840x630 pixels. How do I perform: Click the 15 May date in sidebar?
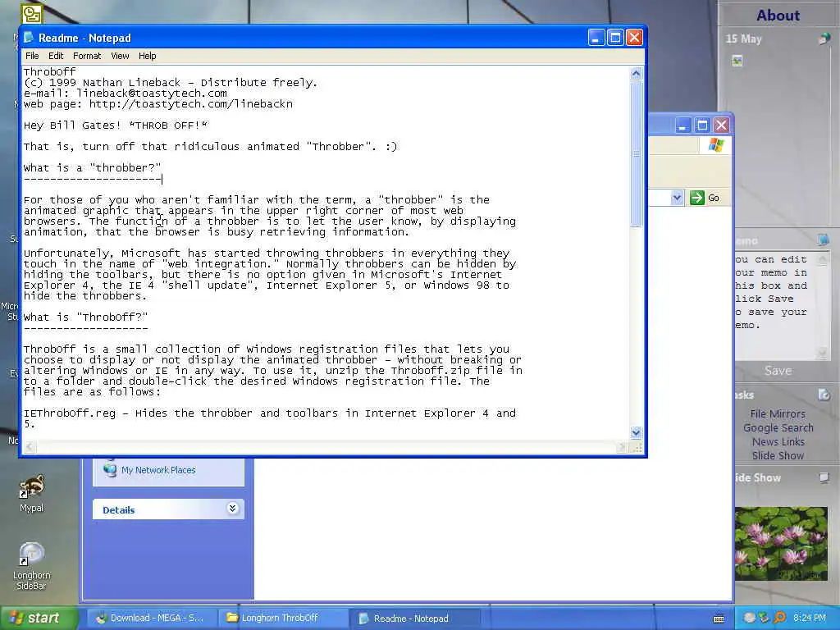tap(743, 39)
